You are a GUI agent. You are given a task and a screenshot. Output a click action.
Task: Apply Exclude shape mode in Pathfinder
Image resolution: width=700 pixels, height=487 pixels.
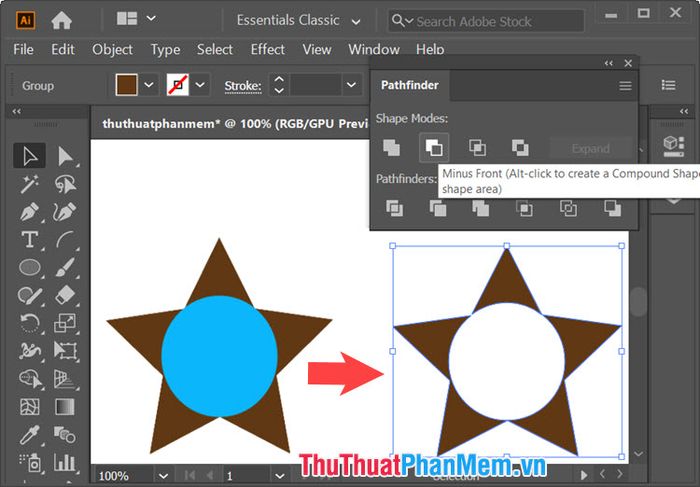point(521,147)
